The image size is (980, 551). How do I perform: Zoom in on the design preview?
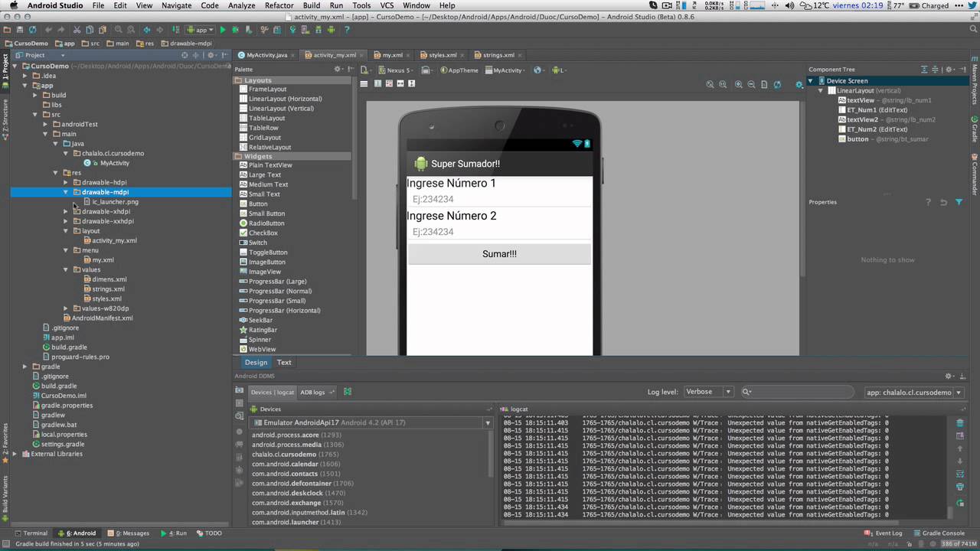click(x=739, y=84)
